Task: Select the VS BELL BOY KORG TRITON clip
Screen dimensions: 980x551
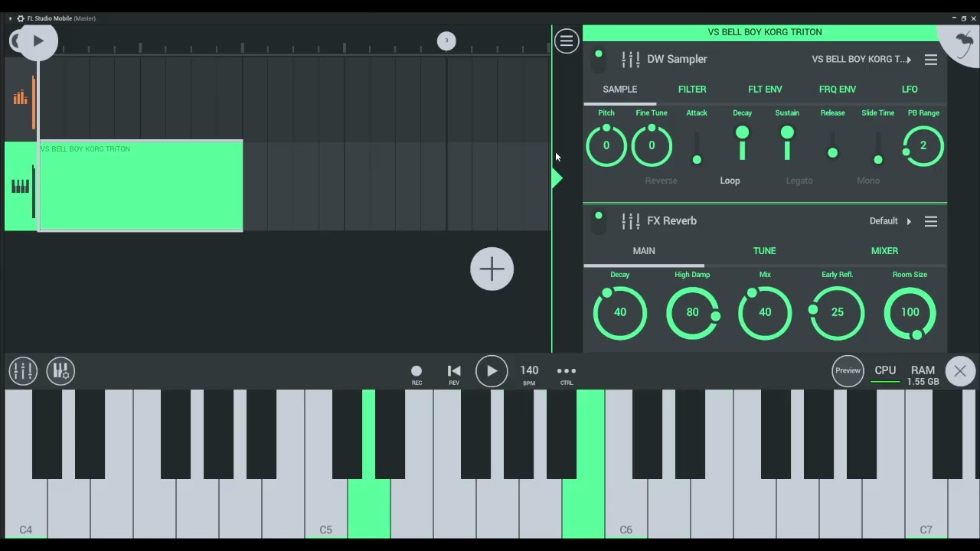Action: [141, 185]
